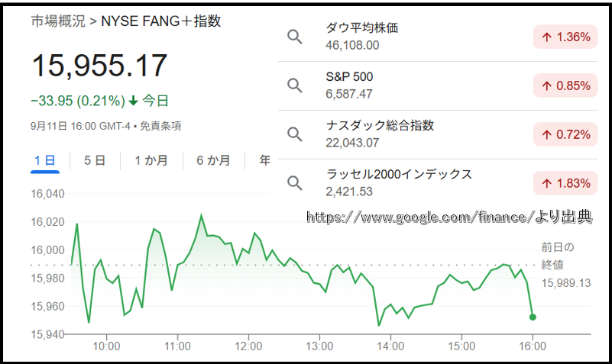Click the 0.72% change badge for ナスダック
Screen dimensions: 612x364
click(565, 134)
